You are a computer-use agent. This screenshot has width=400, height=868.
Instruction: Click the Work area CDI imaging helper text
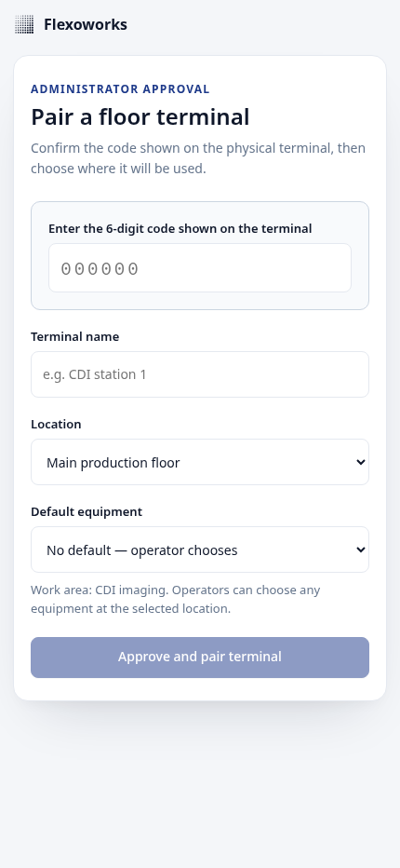[176, 599]
